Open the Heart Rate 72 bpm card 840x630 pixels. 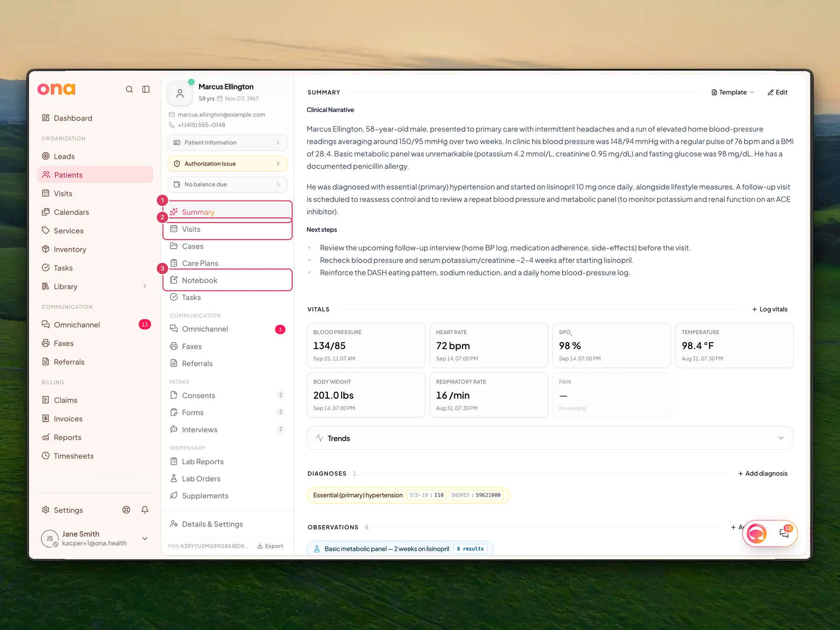point(489,345)
